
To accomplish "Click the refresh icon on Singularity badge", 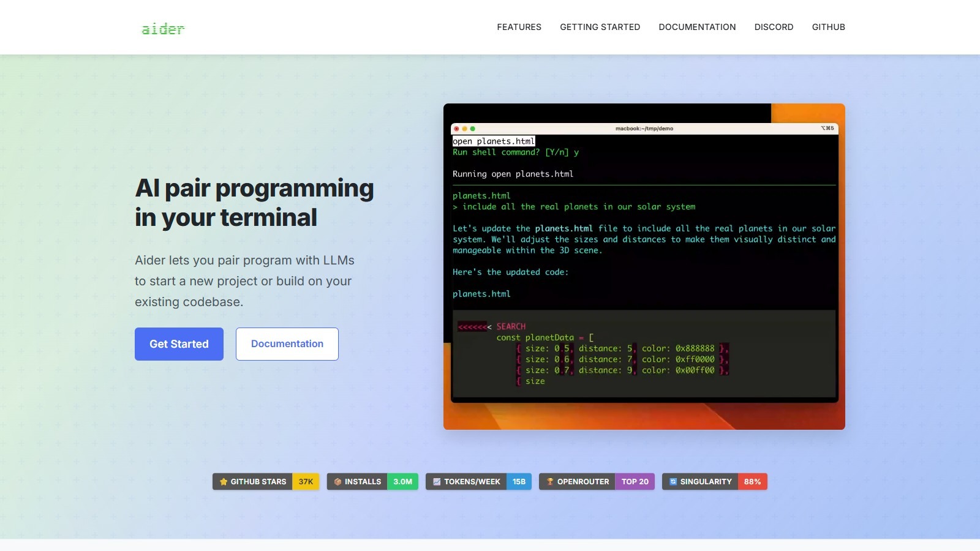I will point(673,482).
